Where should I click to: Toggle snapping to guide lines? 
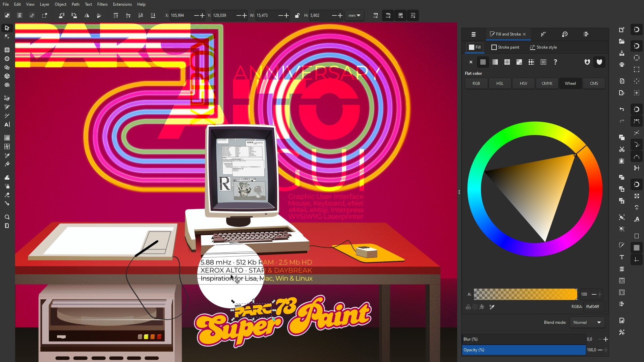tap(636, 260)
